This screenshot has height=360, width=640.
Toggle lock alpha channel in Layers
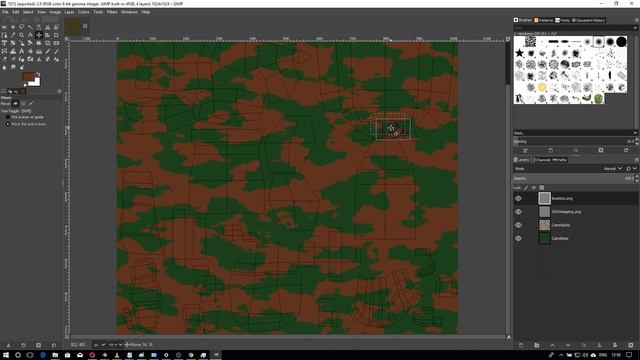pos(542,188)
